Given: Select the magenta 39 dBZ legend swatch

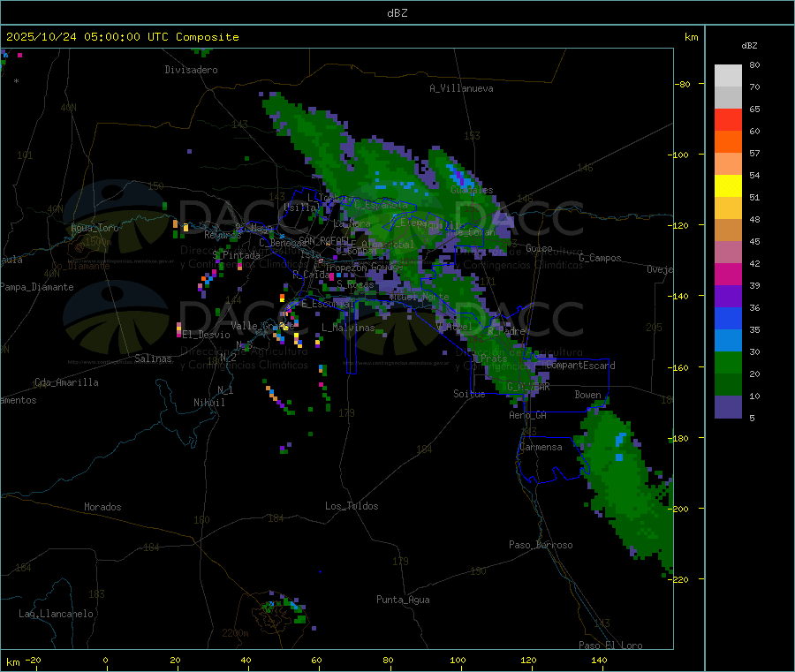Looking at the screenshot, I should (x=728, y=274).
